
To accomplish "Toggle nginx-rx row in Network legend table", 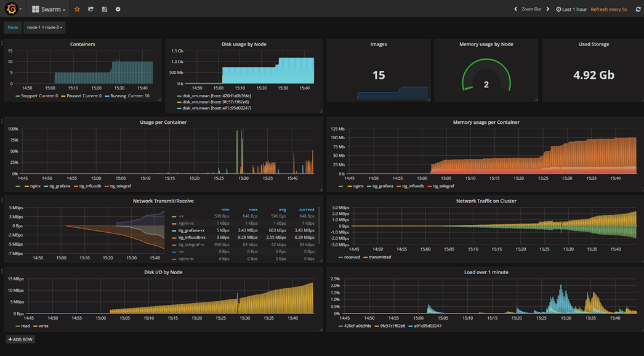I will coord(186,224).
